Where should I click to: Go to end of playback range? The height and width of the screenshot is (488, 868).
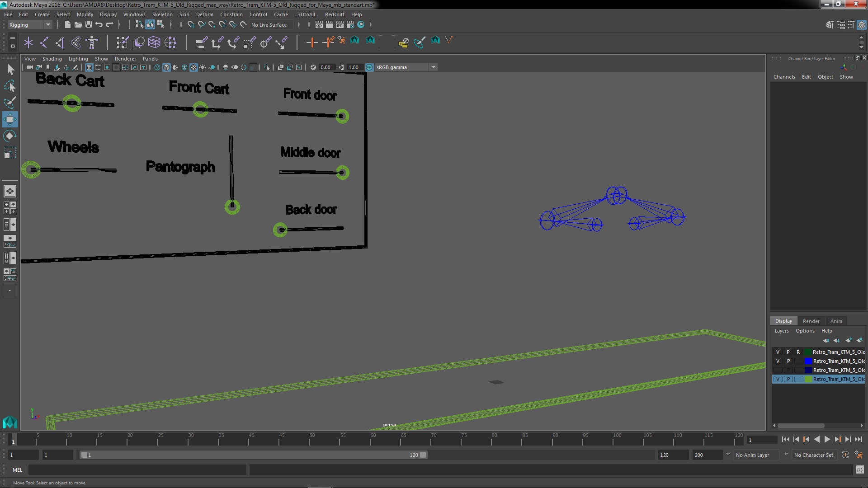859,439
